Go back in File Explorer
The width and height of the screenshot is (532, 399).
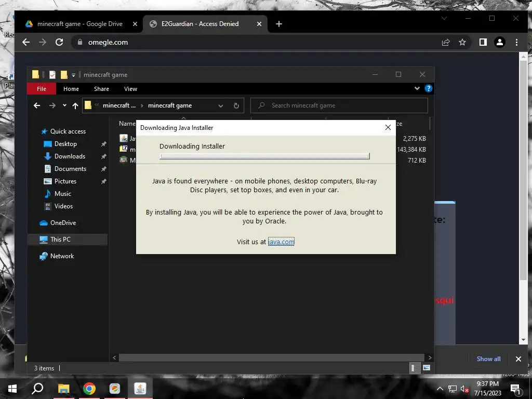pos(37,105)
